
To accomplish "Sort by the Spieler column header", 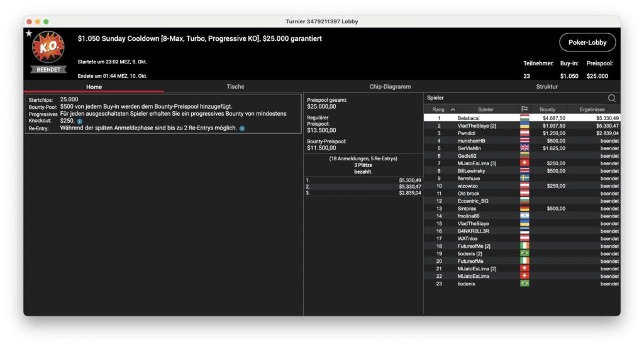I will pyautogui.click(x=486, y=109).
